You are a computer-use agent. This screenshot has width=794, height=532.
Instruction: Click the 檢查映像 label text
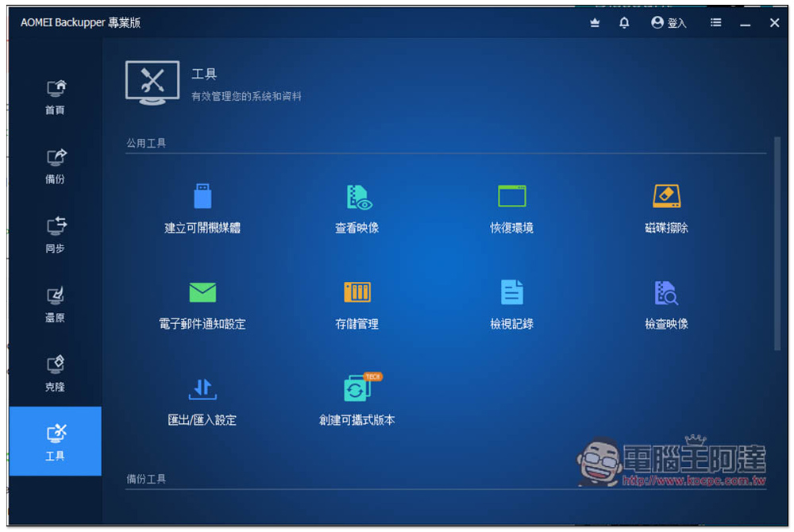tap(666, 324)
